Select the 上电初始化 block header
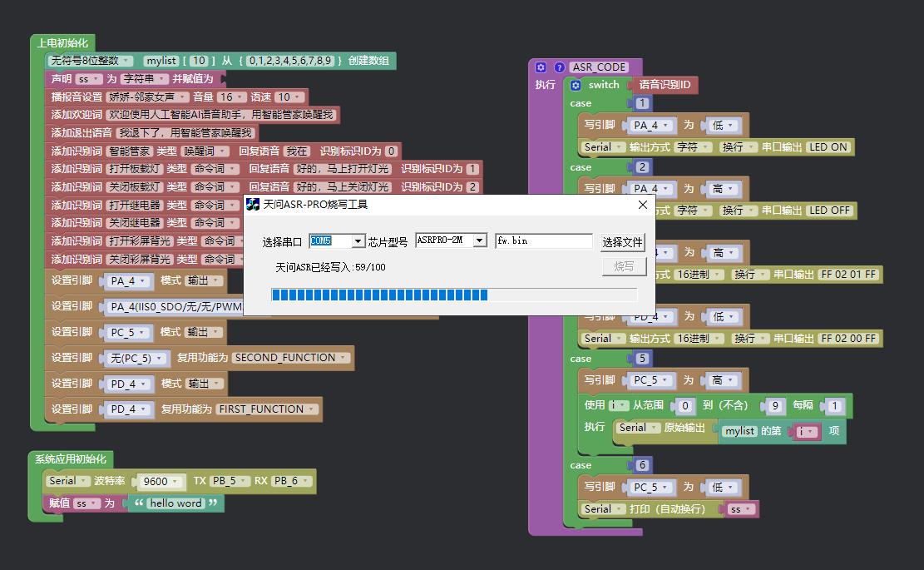The height and width of the screenshot is (570, 924). 62,43
